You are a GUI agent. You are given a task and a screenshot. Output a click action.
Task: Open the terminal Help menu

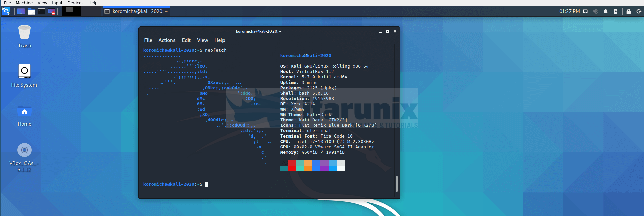click(x=220, y=40)
